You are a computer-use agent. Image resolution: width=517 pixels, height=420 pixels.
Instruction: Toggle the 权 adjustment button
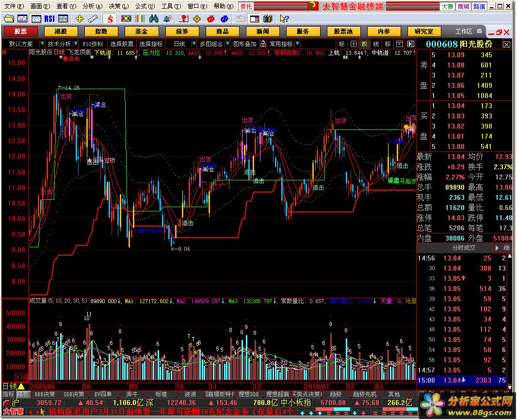click(364, 44)
